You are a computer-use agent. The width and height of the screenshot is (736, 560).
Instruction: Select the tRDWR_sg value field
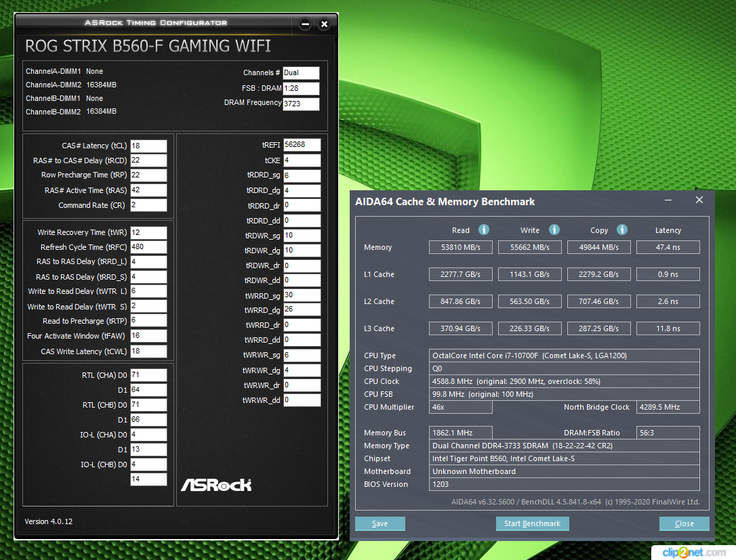302,236
